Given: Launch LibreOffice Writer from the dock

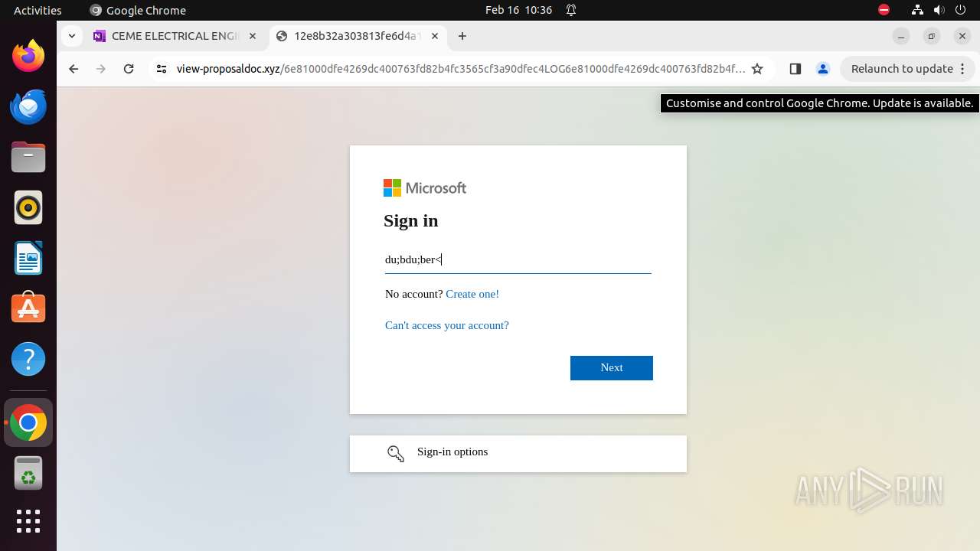Looking at the screenshot, I should (28, 258).
